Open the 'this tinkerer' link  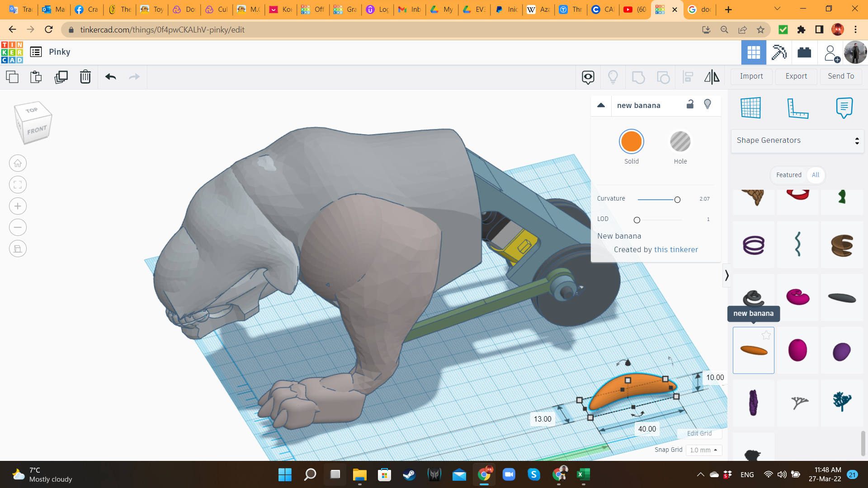[675, 249]
